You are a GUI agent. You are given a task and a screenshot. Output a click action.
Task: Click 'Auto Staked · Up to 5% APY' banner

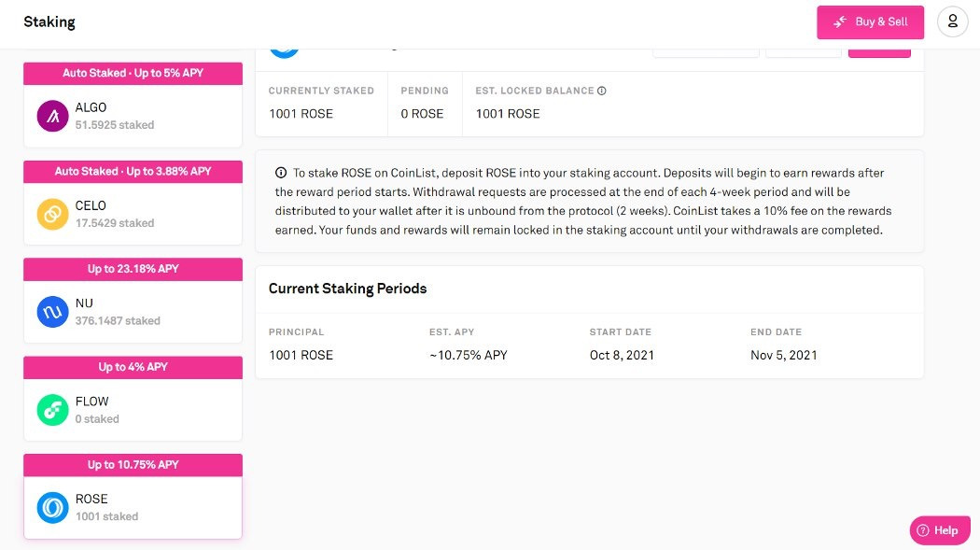click(x=133, y=73)
